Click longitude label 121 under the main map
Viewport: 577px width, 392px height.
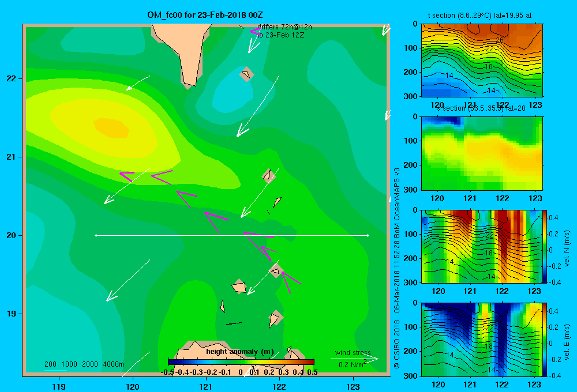206,386
